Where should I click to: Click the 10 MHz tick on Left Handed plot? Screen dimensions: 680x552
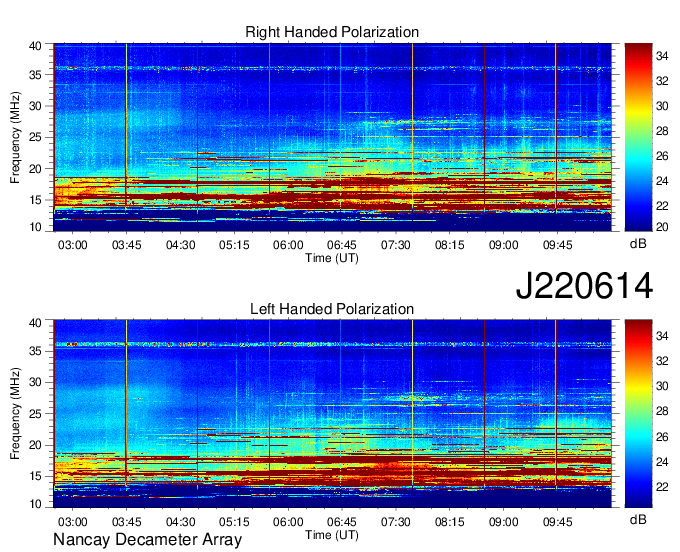tap(35, 504)
